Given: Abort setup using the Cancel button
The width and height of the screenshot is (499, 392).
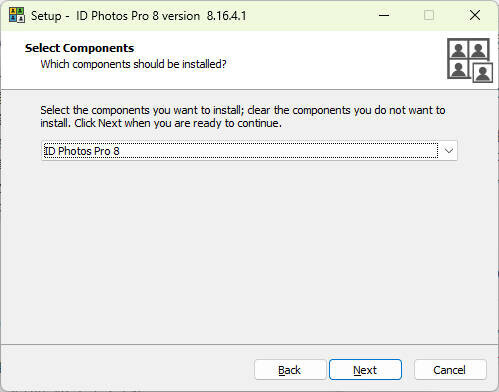Looking at the screenshot, I should 450,370.
